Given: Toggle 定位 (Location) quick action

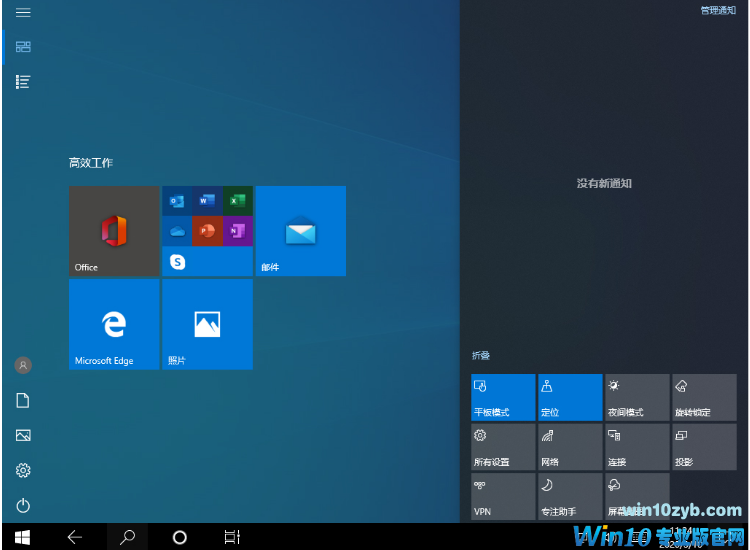Looking at the screenshot, I should click(570, 398).
